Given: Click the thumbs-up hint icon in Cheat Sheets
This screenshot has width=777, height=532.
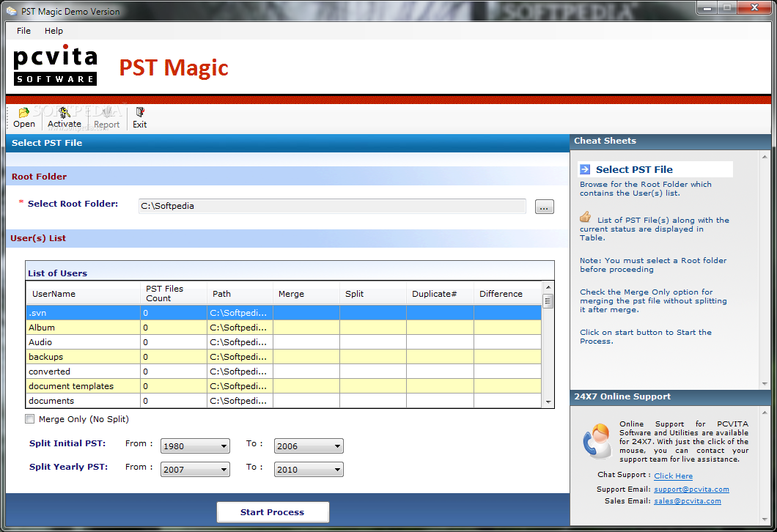Looking at the screenshot, I should [x=585, y=217].
